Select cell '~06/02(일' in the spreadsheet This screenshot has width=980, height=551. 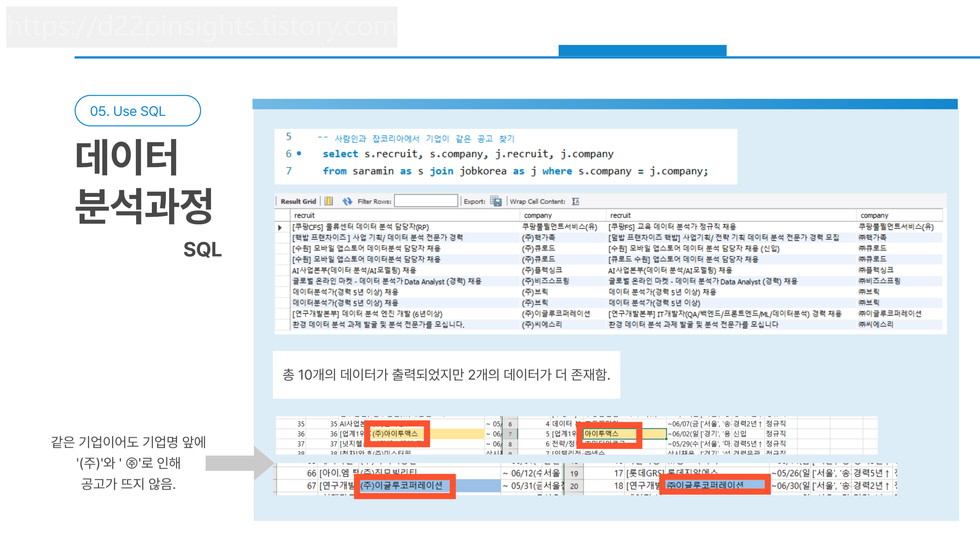[x=683, y=434]
